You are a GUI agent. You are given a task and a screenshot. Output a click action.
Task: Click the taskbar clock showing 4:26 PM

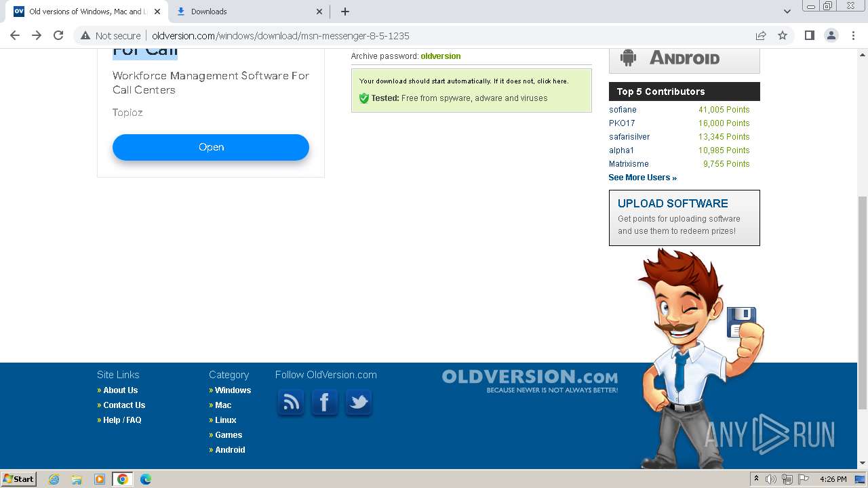click(x=833, y=479)
